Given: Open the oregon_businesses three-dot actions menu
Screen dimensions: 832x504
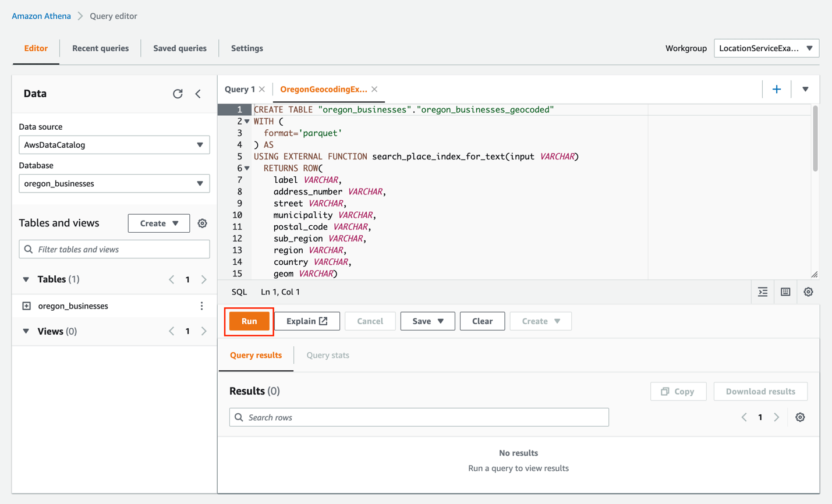Looking at the screenshot, I should click(202, 306).
